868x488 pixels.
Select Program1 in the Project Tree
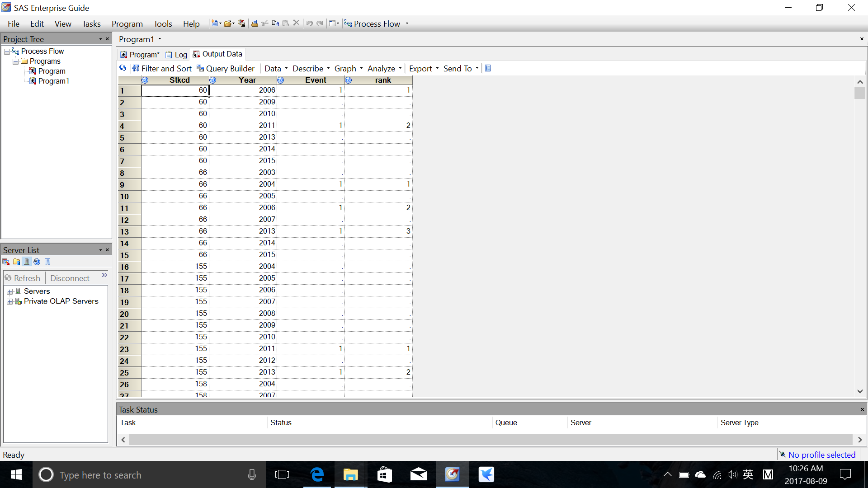[53, 81]
